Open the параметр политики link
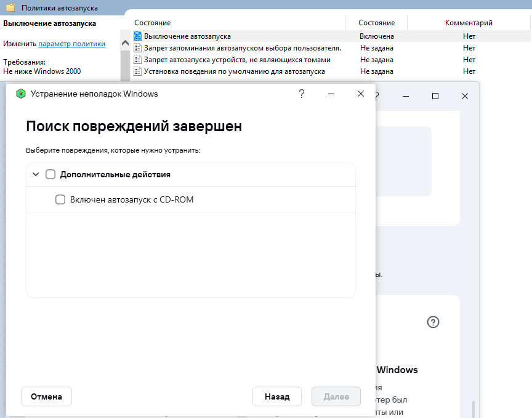The height and width of the screenshot is (418, 532). (x=71, y=44)
